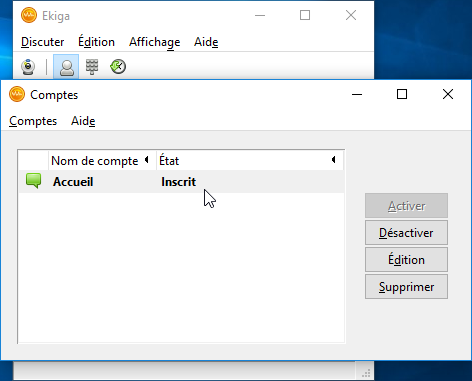Open the dialpad icon in Ekiga toolbar
The width and height of the screenshot is (472, 381).
point(92,67)
